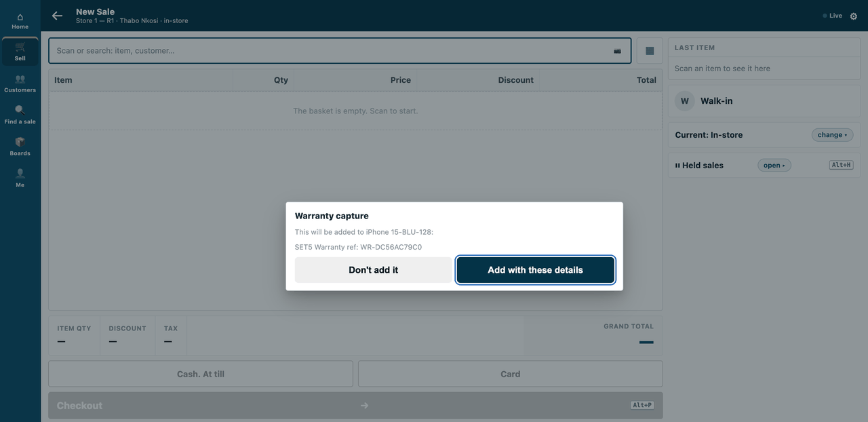Select Cash. At till payment
This screenshot has height=422, width=868.
[x=201, y=374]
